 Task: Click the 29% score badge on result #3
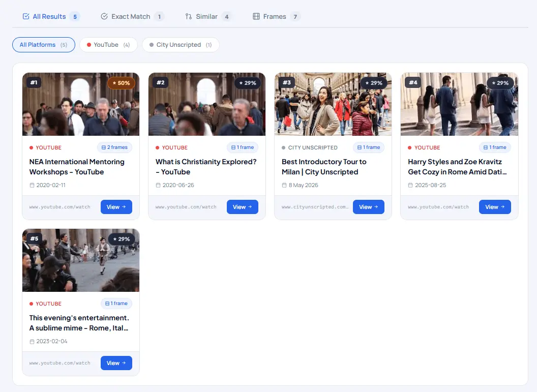coord(374,83)
